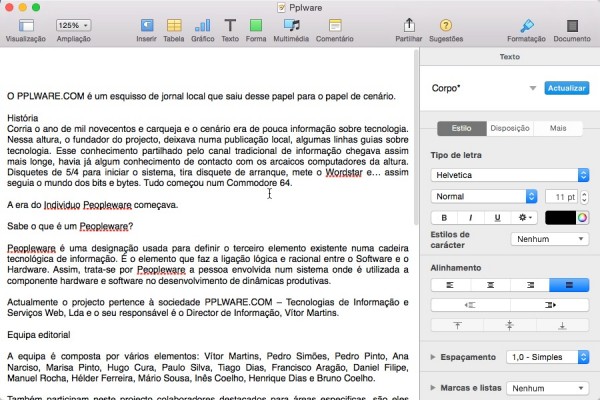Screen dimensions: 600x400
Task: Click the heading text História
Action: pos(23,118)
